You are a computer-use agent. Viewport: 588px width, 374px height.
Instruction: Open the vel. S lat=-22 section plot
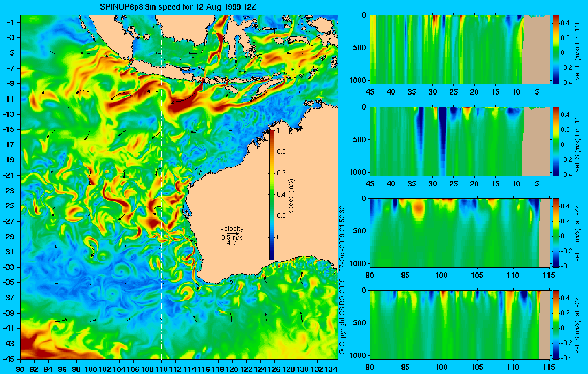point(460,324)
